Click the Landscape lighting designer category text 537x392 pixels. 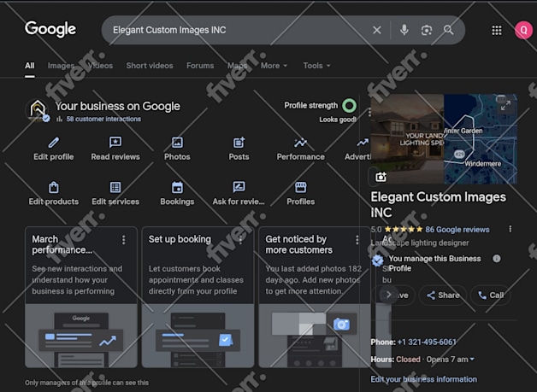click(x=420, y=243)
